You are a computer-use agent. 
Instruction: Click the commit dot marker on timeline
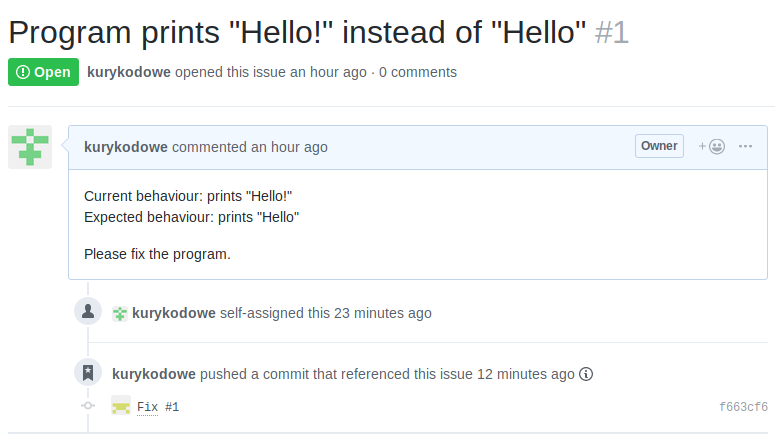[88, 406]
